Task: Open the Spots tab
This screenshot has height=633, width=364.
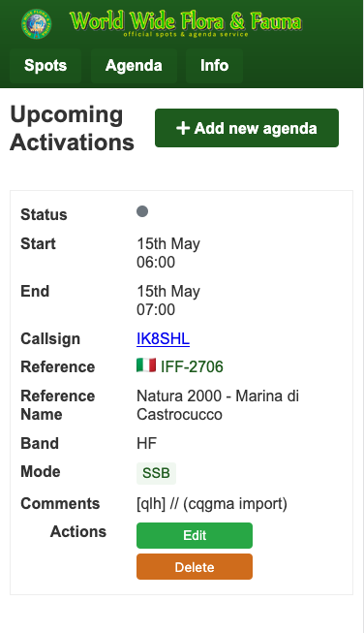Action: pyautogui.click(x=45, y=65)
